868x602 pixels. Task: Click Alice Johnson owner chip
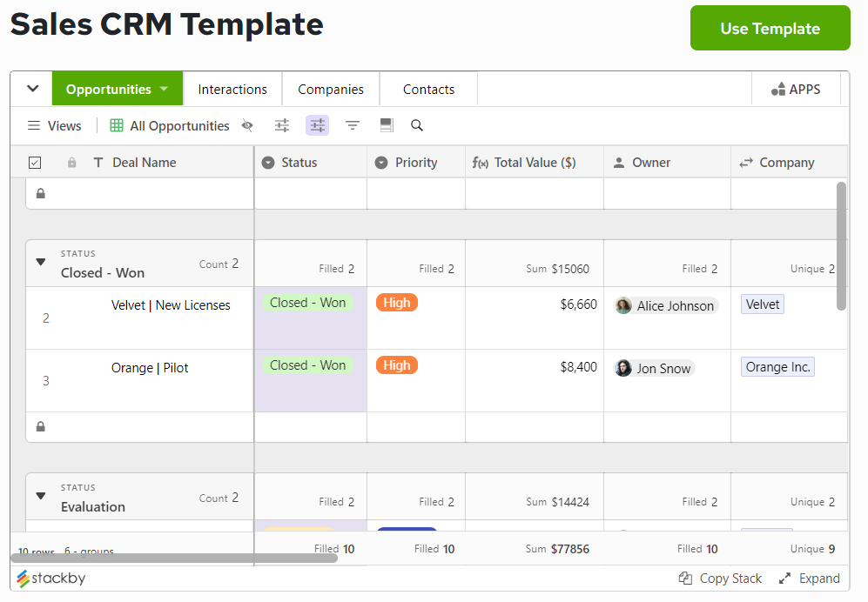click(x=667, y=305)
